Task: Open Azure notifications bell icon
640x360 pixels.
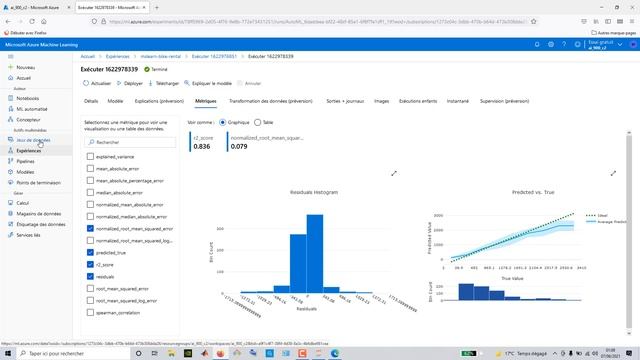Action: click(x=537, y=44)
